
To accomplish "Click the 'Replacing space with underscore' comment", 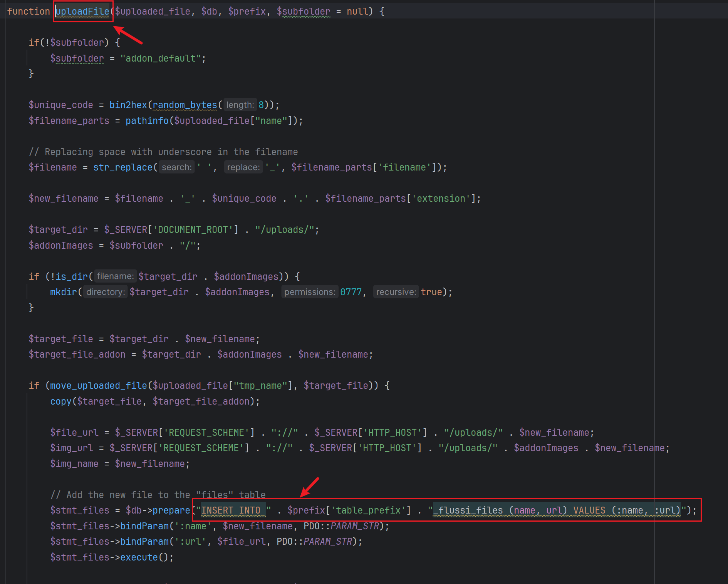I will 163,152.
